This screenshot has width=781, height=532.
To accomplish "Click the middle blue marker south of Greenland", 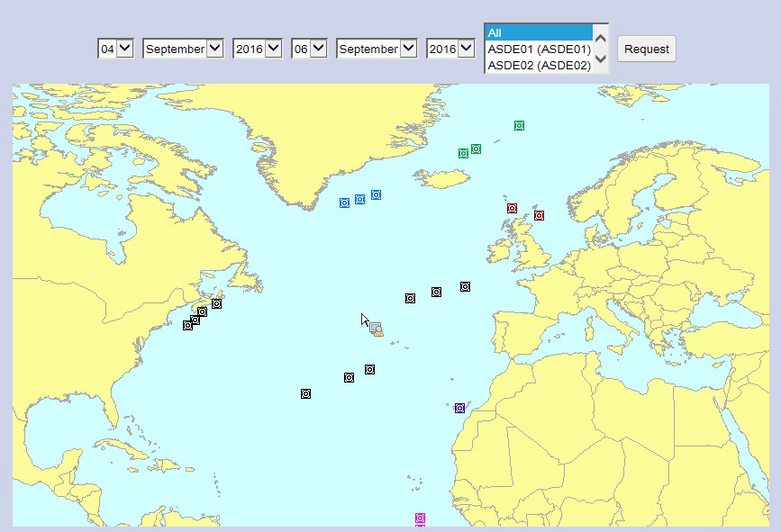I will 359,200.
